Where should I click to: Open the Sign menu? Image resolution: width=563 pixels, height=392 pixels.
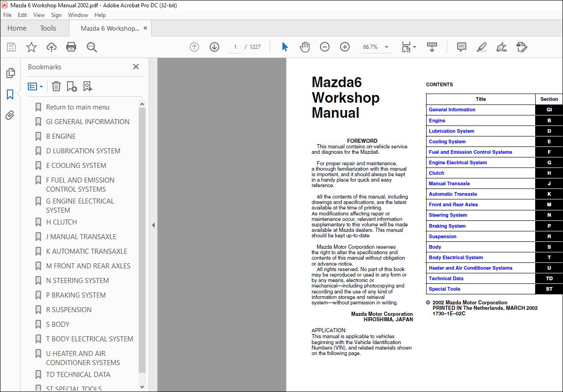click(x=56, y=15)
